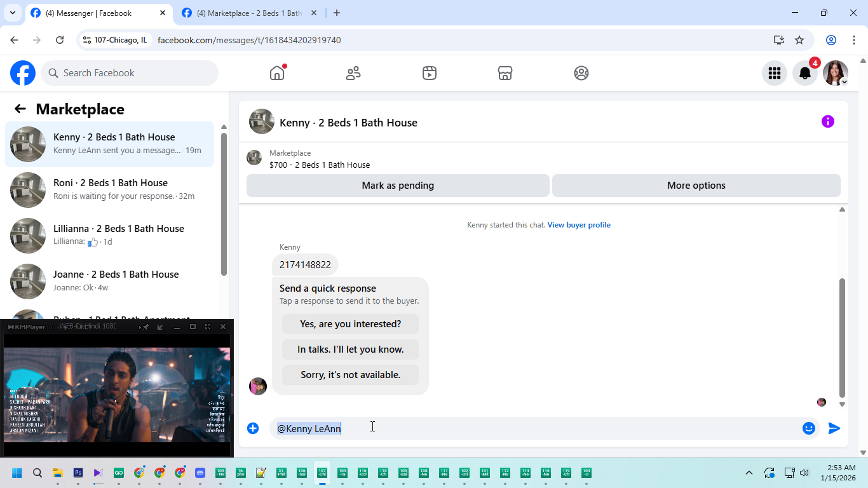This screenshot has width=868, height=488.
Task: Open a new browser tab with plus button
Action: coord(337,13)
